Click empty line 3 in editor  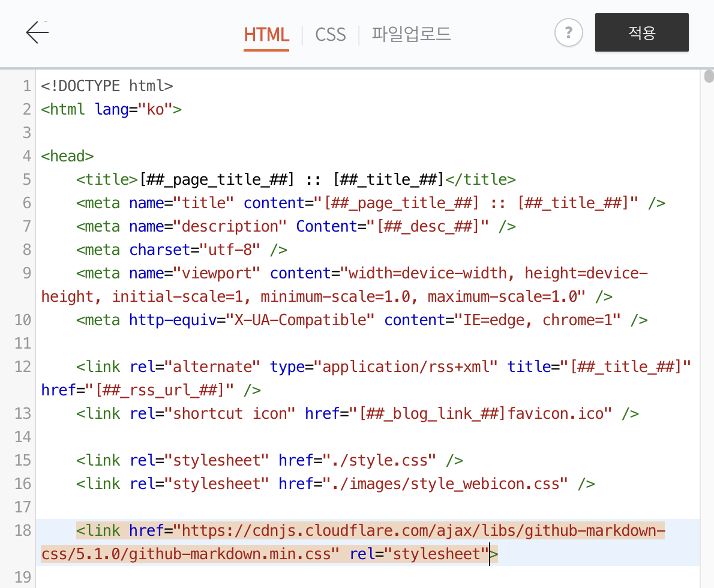click(368, 133)
